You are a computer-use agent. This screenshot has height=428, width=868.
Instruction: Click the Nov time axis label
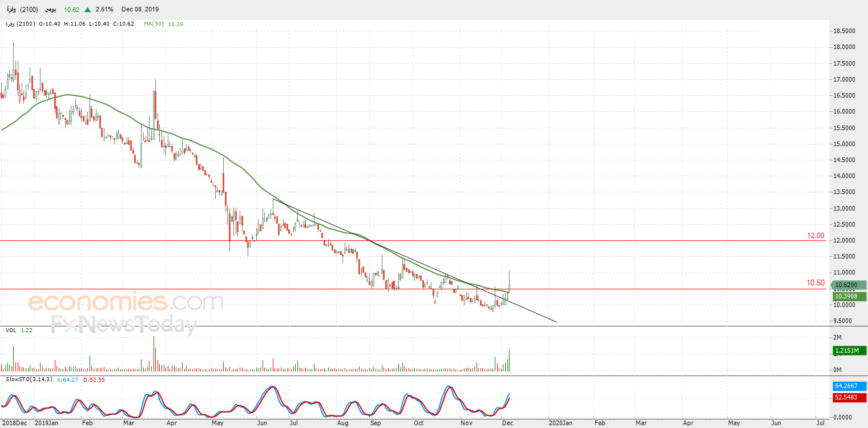[x=467, y=423]
